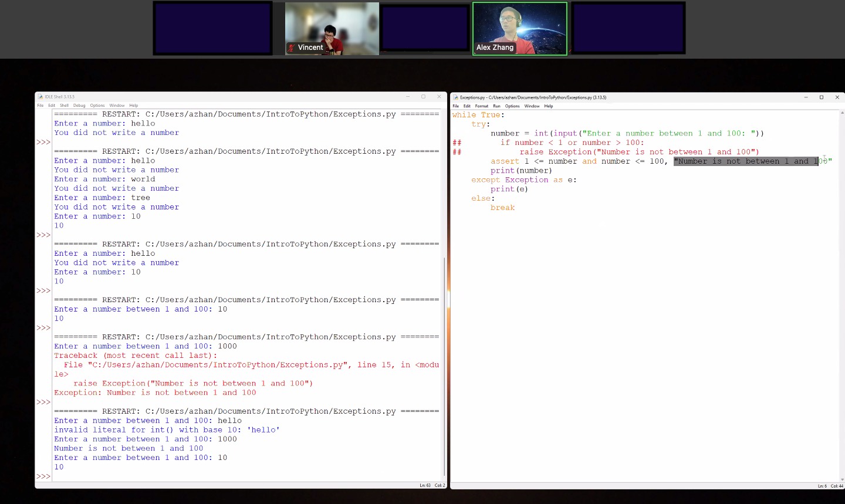
Task: Click 'Traceback (most recent call last):' in shell
Action: point(136,356)
